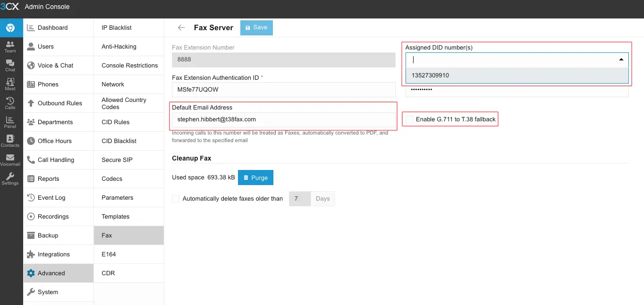
Task: Enable G.711 to T.38 fallback checkbox
Action: (x=409, y=119)
